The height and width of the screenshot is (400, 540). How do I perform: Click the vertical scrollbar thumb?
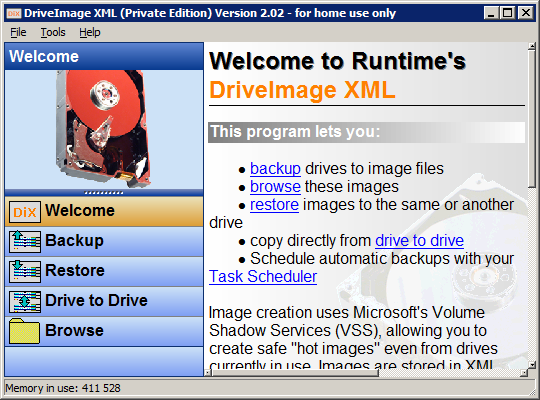532,119
